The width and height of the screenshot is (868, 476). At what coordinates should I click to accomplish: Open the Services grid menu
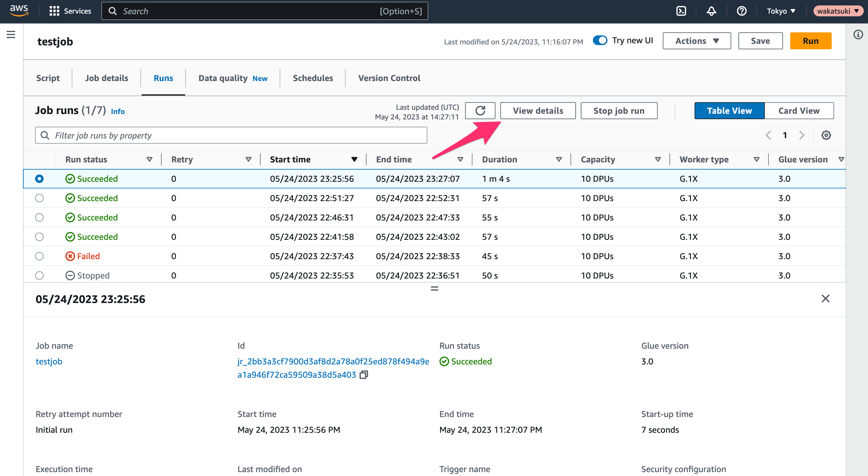click(70, 11)
